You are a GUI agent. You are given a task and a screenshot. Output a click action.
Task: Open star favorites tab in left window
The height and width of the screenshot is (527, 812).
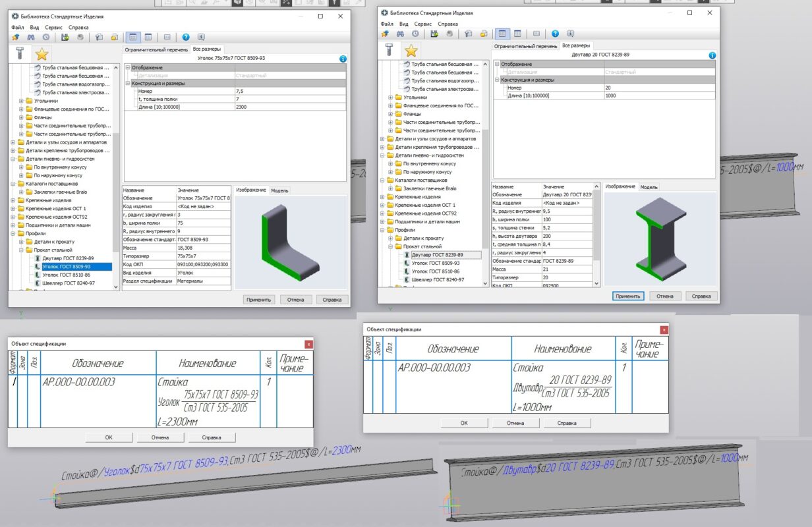tap(42, 54)
